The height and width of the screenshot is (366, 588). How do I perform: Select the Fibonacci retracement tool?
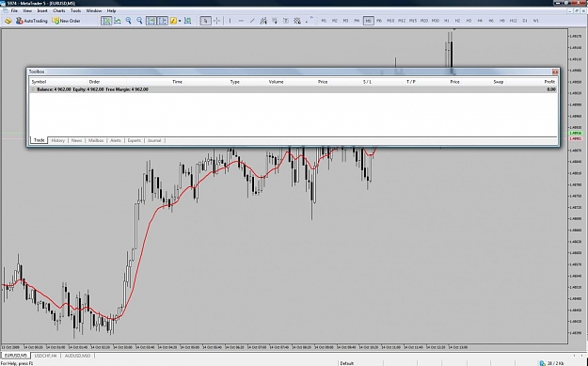coord(275,21)
